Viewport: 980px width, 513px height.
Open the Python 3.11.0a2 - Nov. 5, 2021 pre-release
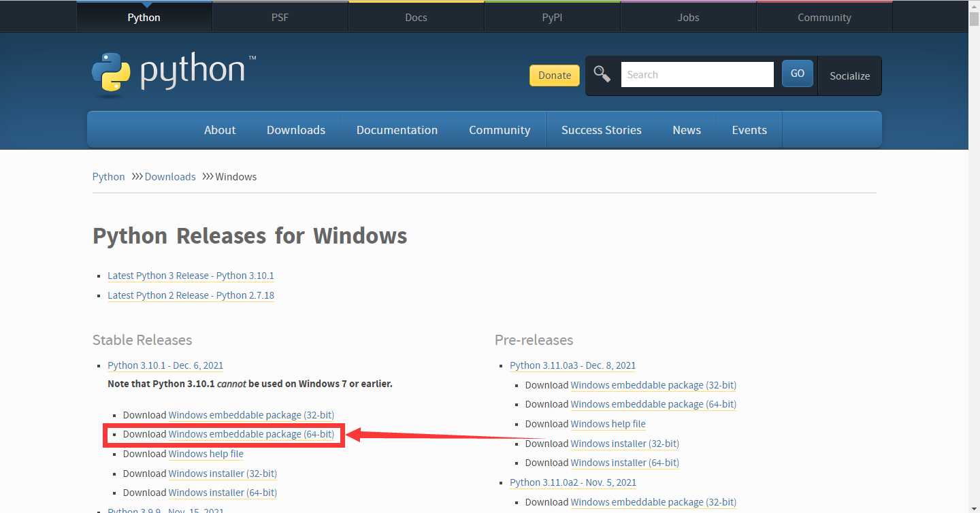573,482
